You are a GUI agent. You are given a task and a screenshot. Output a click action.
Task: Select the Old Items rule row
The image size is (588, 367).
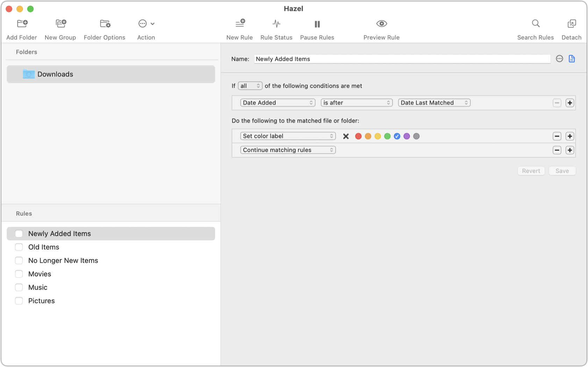coord(111,247)
